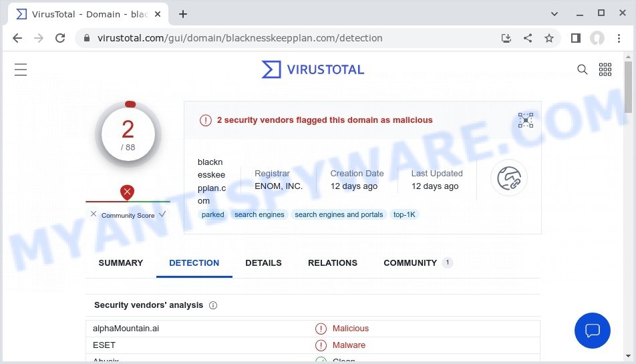Vote negative with Community Score X

(94, 214)
